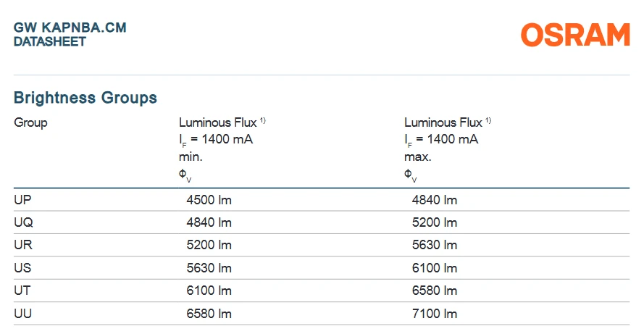
Task: Click the 4840 lm value in UP row
Action: [435, 200]
